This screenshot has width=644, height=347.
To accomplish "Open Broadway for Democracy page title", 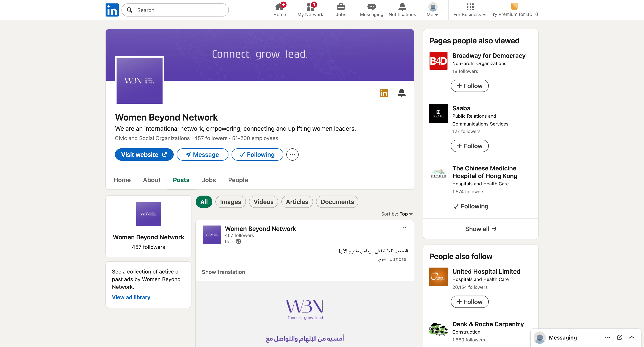I will click(489, 55).
